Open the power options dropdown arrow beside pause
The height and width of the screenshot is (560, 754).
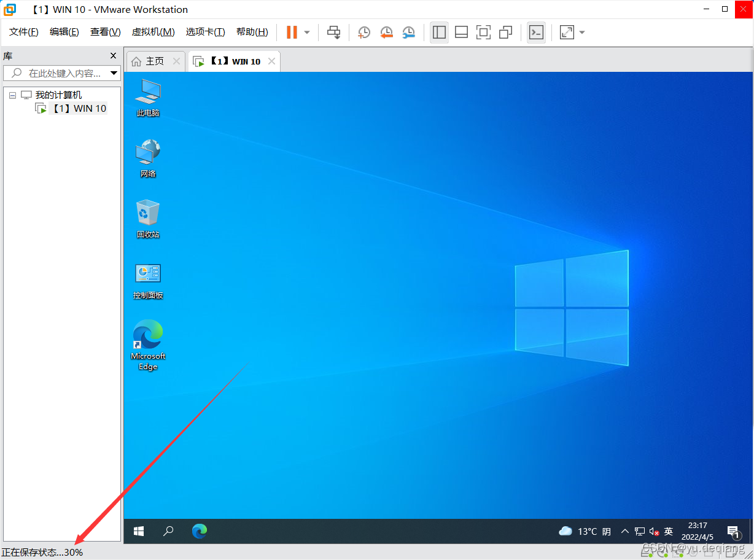click(307, 32)
